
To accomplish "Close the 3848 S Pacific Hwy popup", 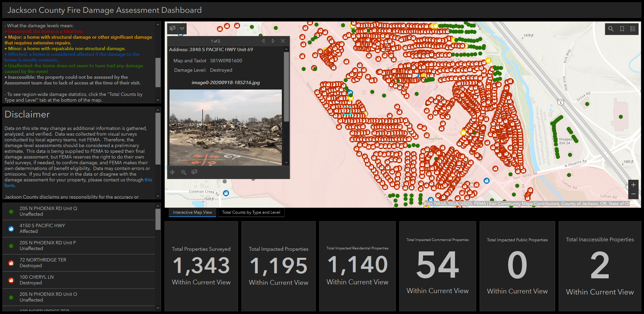I will [283, 41].
